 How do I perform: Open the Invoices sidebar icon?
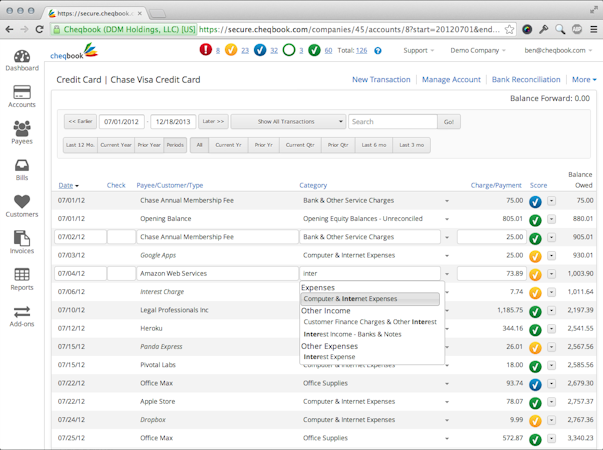pos(22,242)
